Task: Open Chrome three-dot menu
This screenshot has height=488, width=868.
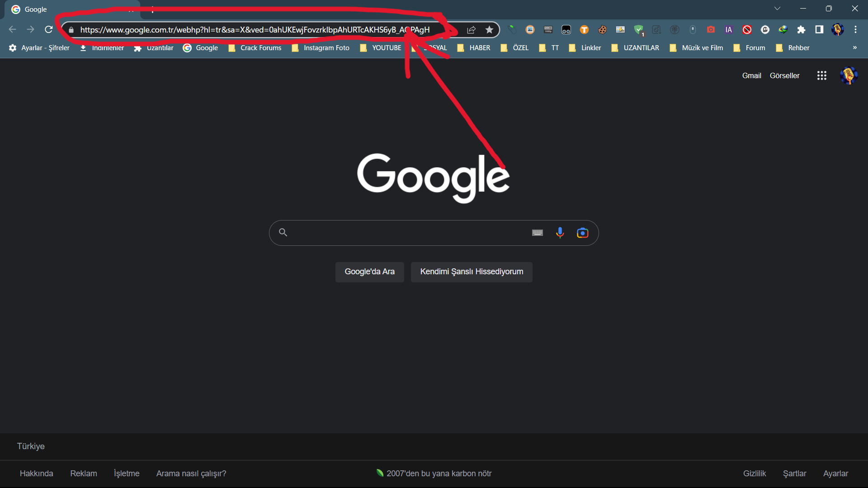Action: [855, 30]
